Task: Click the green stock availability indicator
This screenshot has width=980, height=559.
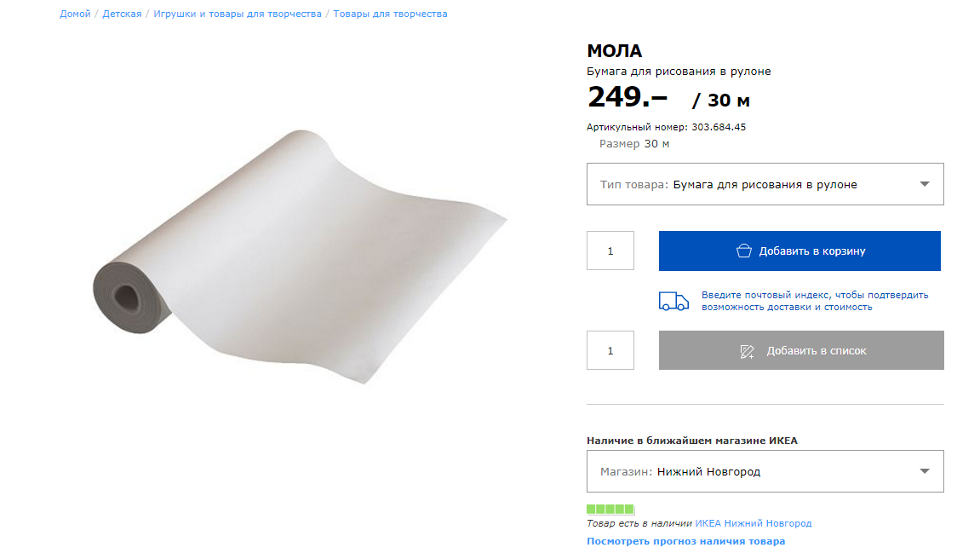Action: (610, 509)
